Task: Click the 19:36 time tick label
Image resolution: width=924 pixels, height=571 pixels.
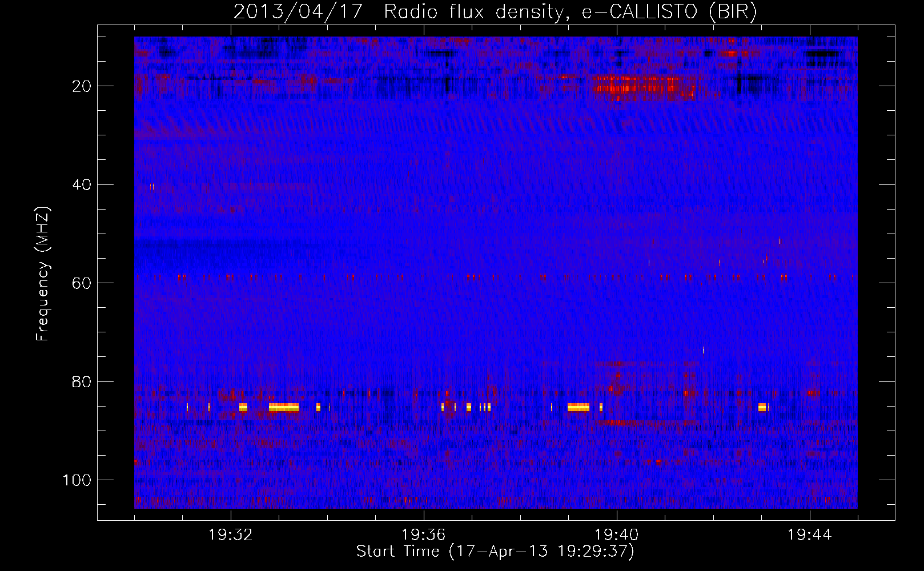Action: (423, 535)
